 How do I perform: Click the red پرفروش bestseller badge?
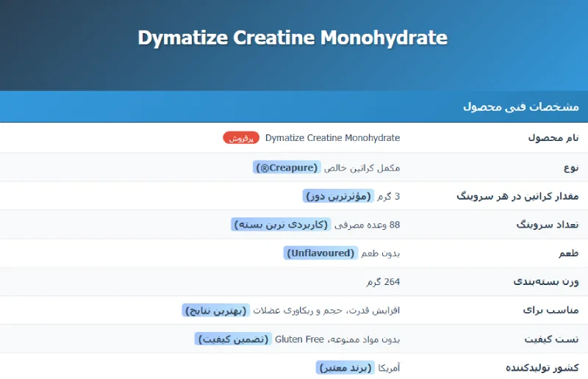[x=241, y=138]
